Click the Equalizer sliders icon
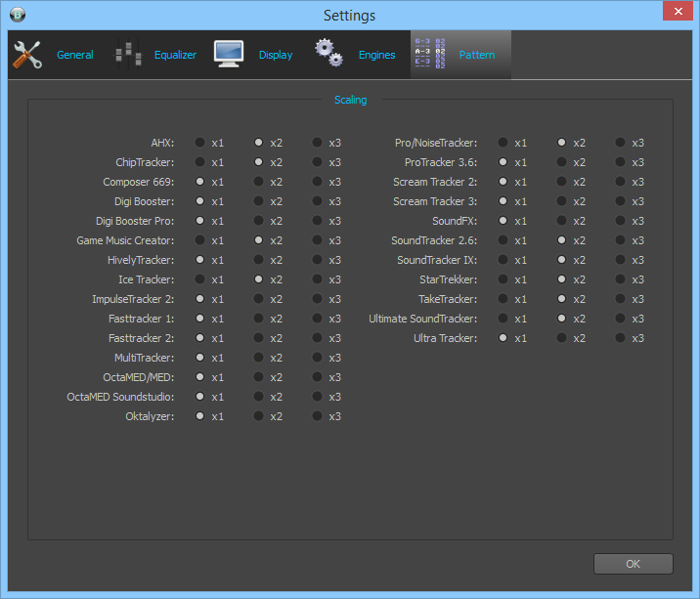 coord(129,55)
